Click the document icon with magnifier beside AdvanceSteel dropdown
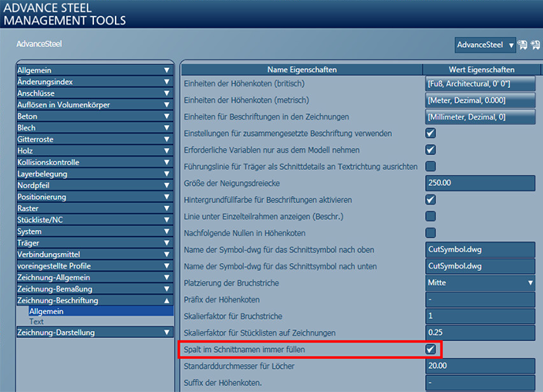This screenshot has width=543, height=392. click(522, 45)
